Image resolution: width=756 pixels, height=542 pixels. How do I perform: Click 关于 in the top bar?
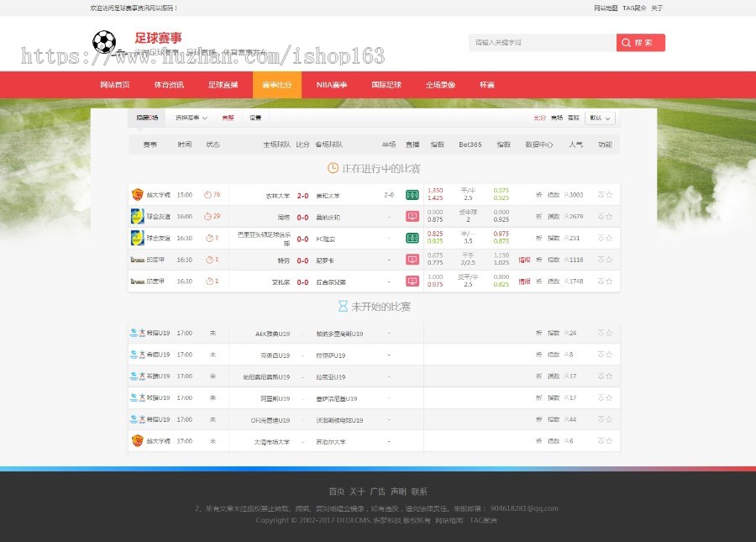[x=657, y=8]
